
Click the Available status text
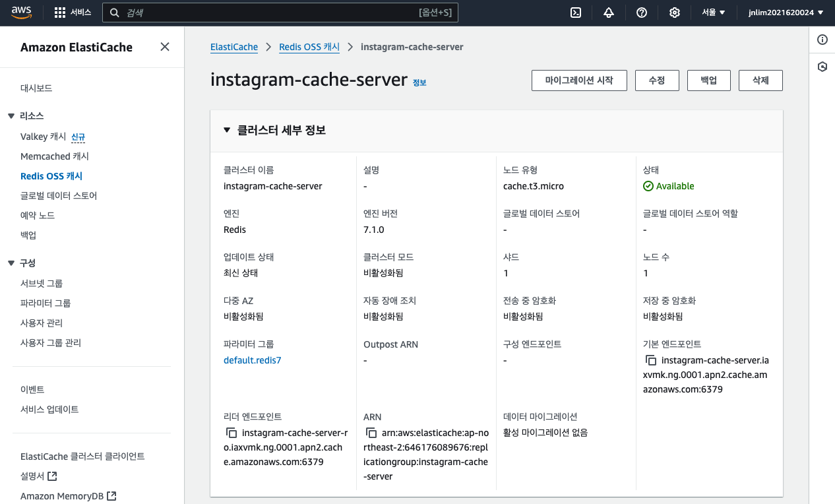point(675,186)
